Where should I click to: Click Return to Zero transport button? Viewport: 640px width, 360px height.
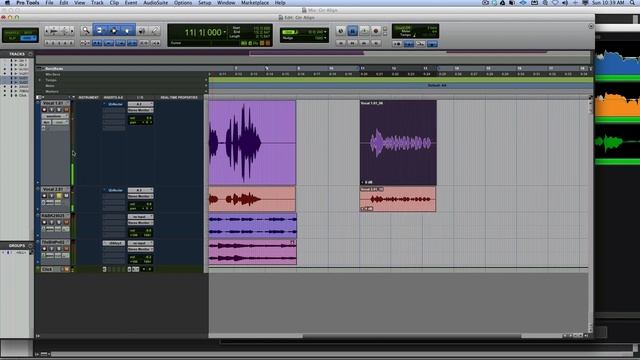click(x=341, y=43)
